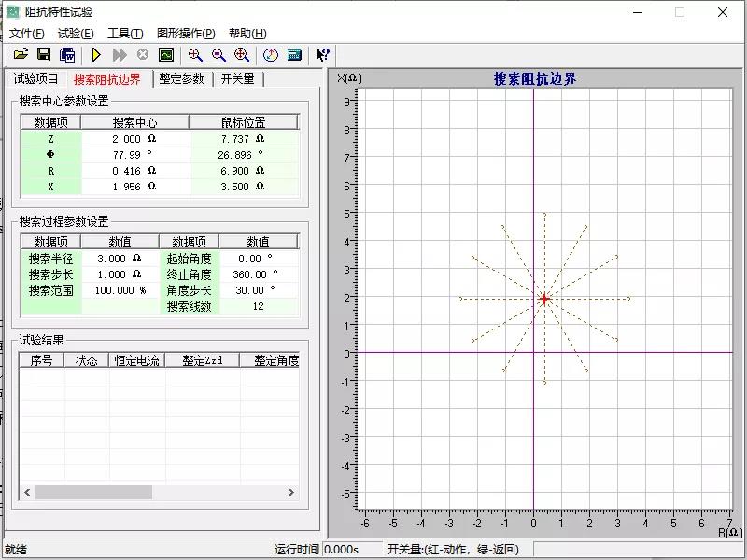Screen dimensions: 747x560
Task: Switch to the 整定参数 tab
Action: tap(181, 79)
